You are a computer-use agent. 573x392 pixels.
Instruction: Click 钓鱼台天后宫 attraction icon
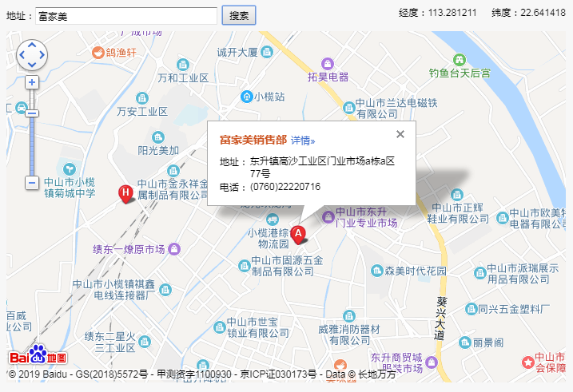pos(459,60)
